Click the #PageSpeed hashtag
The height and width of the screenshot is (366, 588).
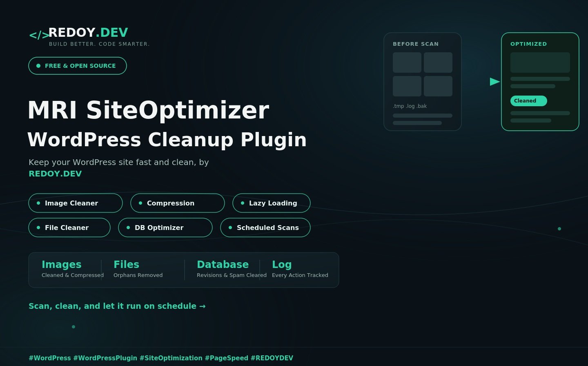tap(227, 358)
